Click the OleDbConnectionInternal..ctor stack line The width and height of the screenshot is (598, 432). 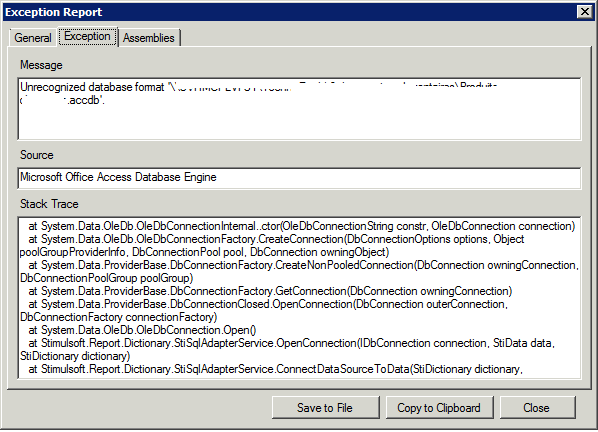301,226
